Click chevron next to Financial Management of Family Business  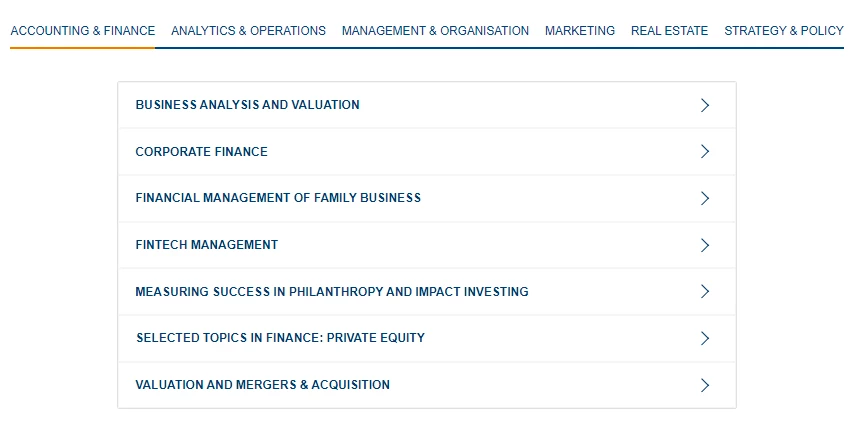(704, 198)
